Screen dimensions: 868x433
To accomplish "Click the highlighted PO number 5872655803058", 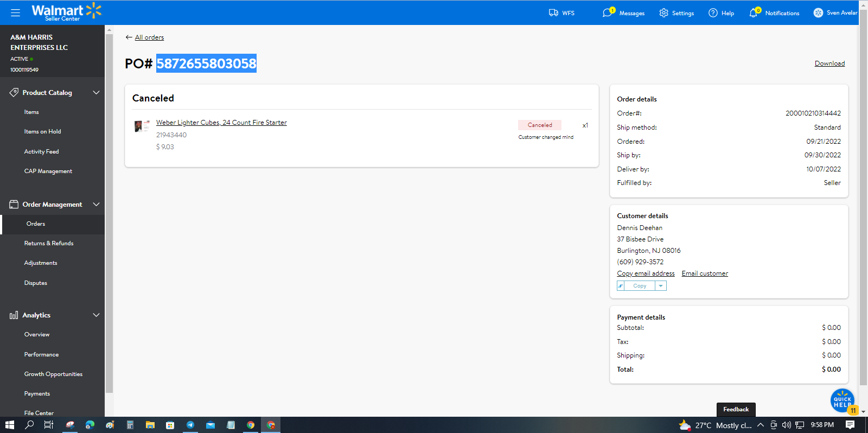I will click(x=206, y=63).
